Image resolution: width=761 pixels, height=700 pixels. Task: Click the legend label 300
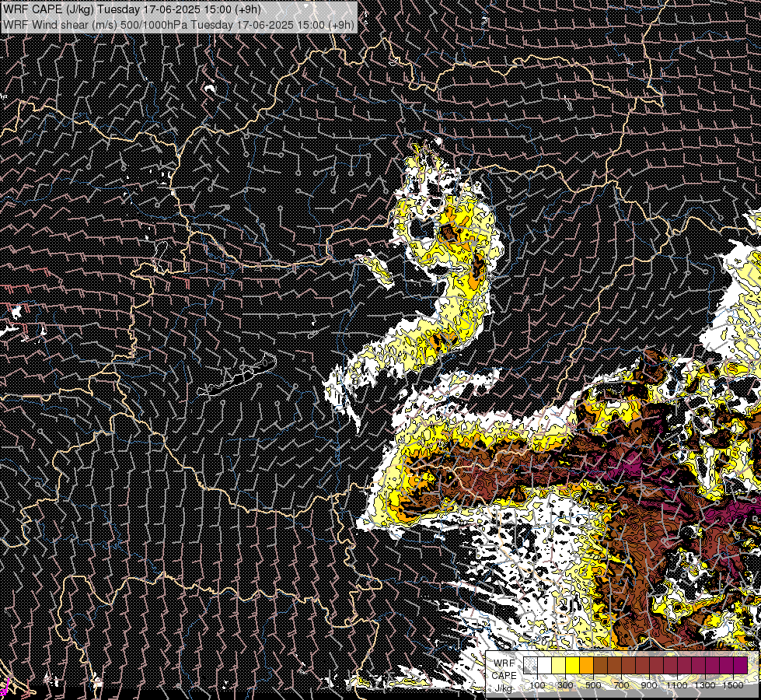(x=565, y=685)
